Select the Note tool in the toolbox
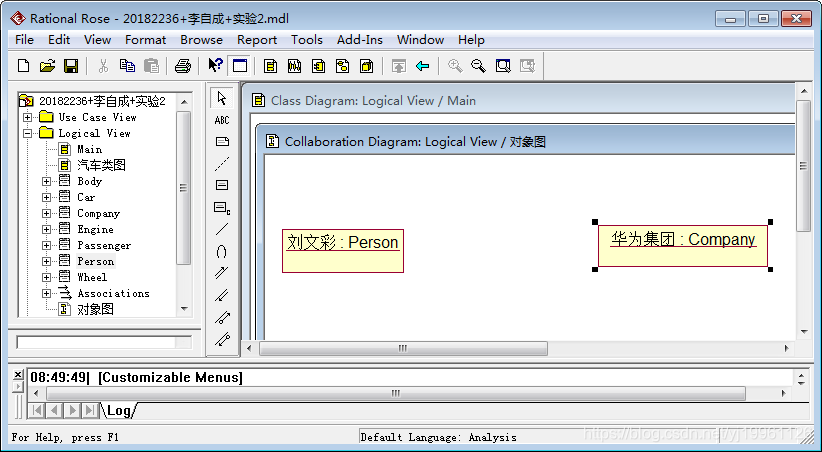 222,142
